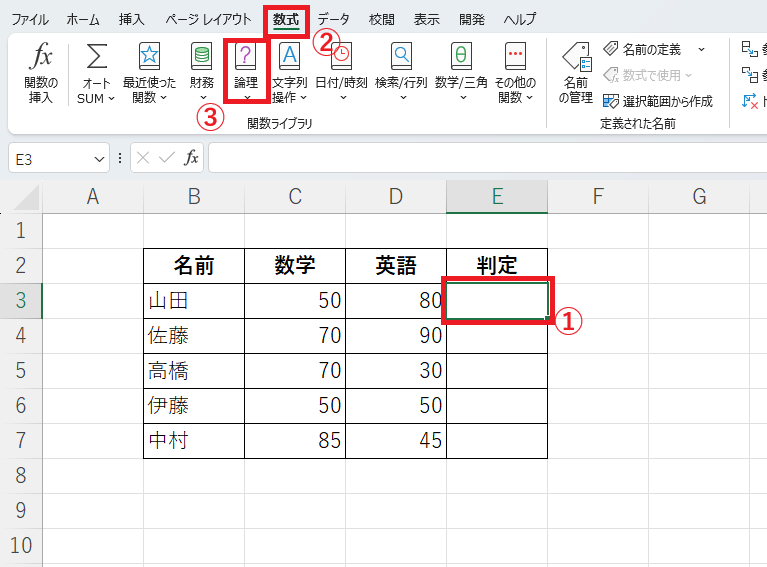
Task: Click 高橋's English score 30
Action: point(396,371)
